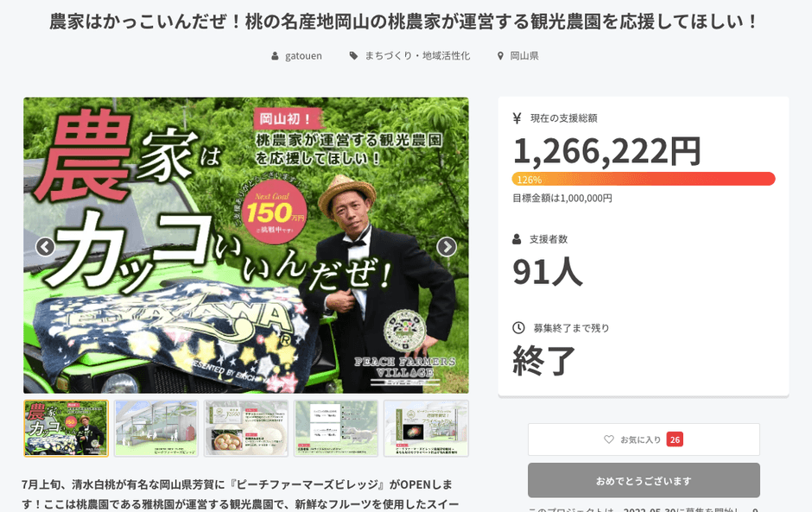Select the third thumbnail showing peaches

246,428
